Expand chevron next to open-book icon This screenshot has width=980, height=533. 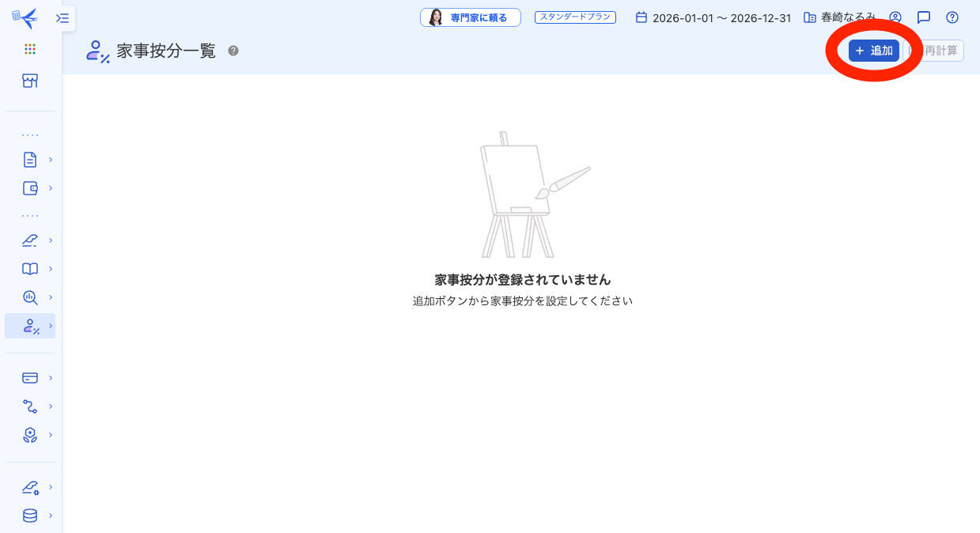pyautogui.click(x=51, y=269)
